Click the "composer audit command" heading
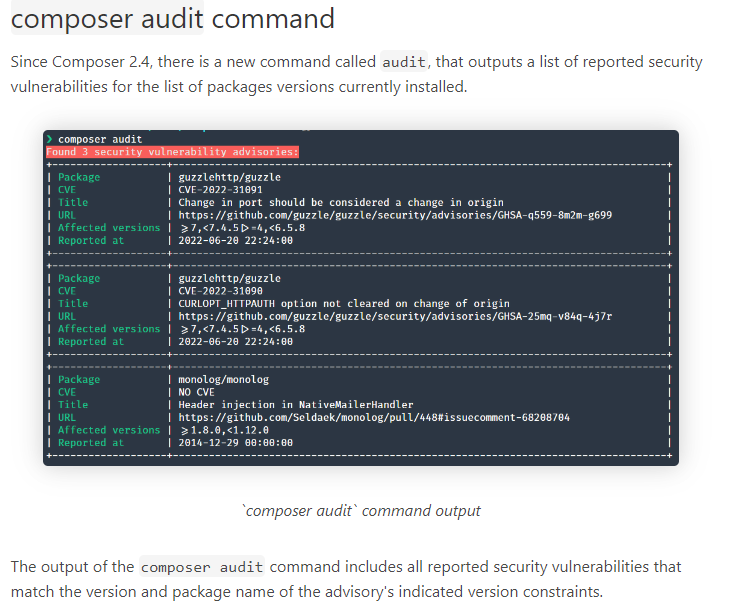Image resolution: width=734 pixels, height=614 pixels. [172, 19]
